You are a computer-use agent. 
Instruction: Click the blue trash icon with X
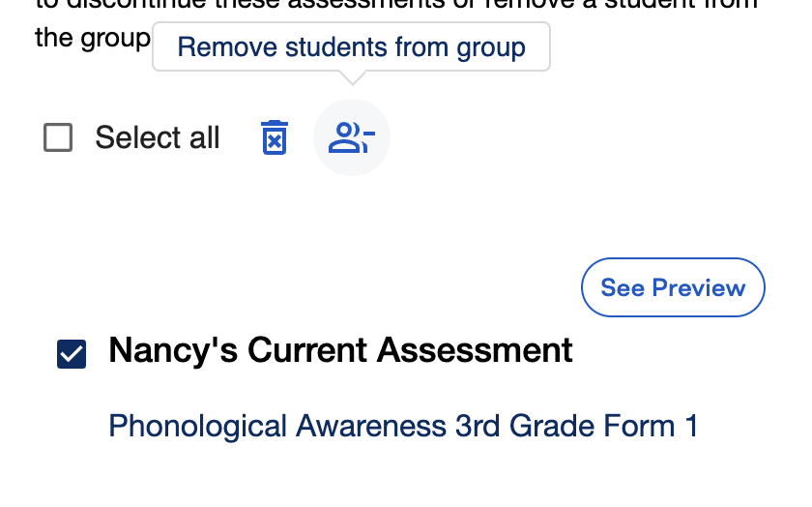pos(274,137)
